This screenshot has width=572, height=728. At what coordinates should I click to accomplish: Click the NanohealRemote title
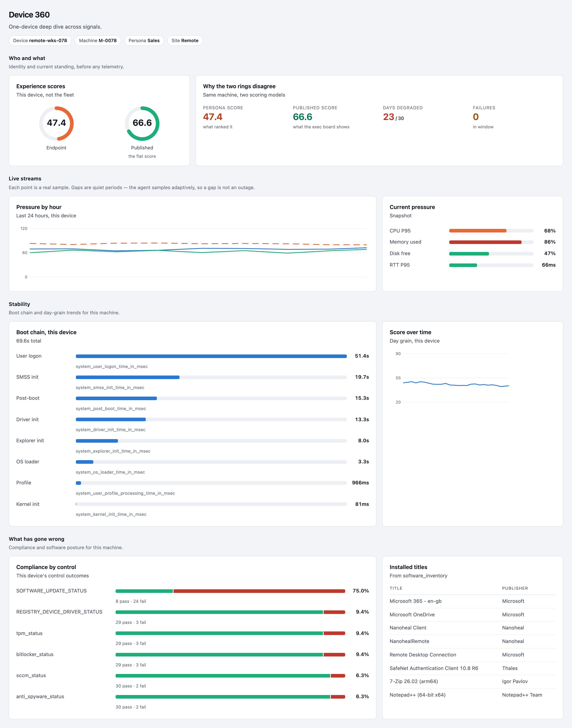[x=409, y=641]
